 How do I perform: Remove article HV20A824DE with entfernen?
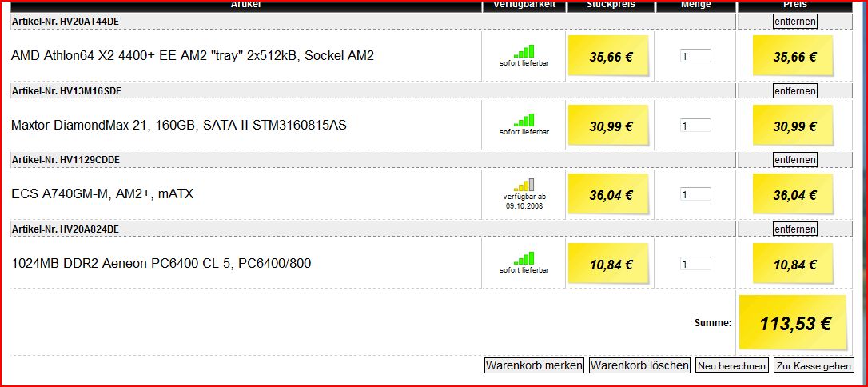pyautogui.click(x=795, y=229)
